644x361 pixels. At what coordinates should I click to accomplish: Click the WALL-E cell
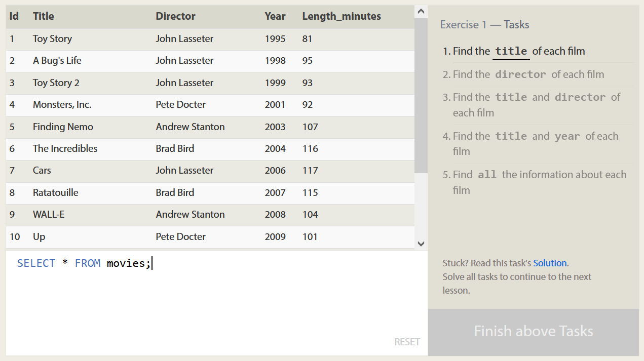click(x=49, y=214)
